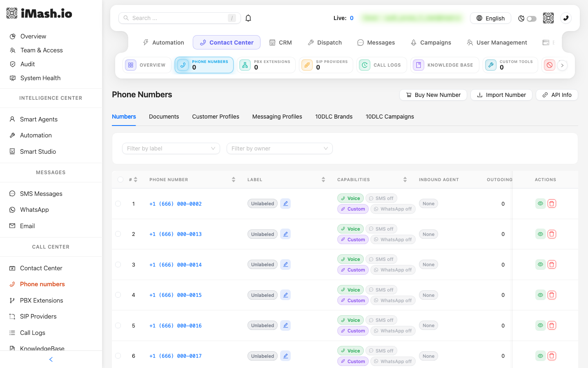
Task: Open the Dispatch top menu
Action: tap(325, 43)
